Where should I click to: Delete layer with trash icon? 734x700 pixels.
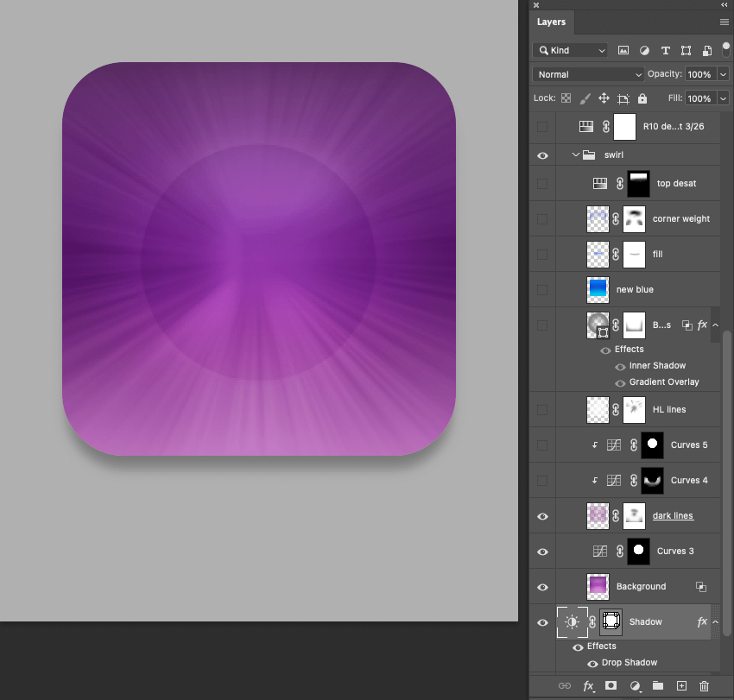tap(704, 686)
